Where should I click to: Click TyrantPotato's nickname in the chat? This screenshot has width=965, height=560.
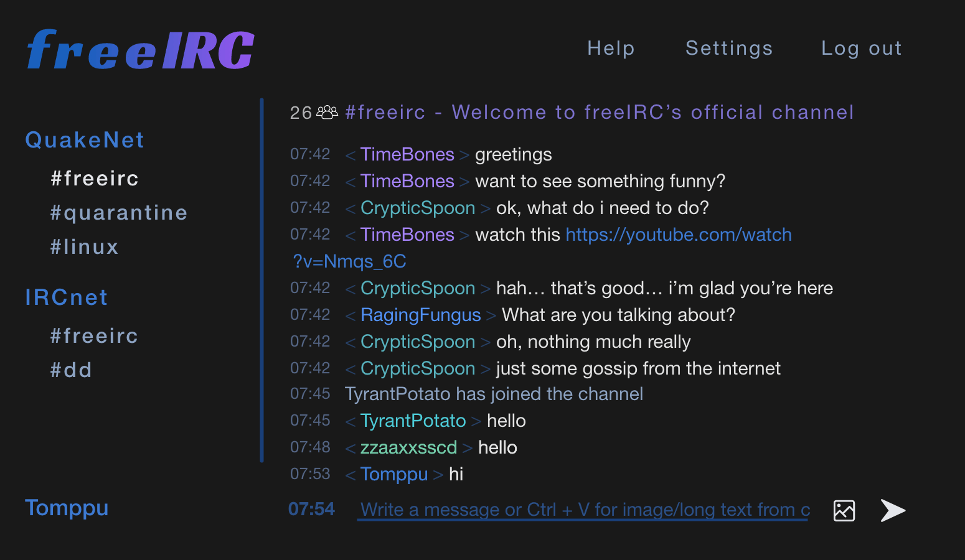click(x=413, y=421)
